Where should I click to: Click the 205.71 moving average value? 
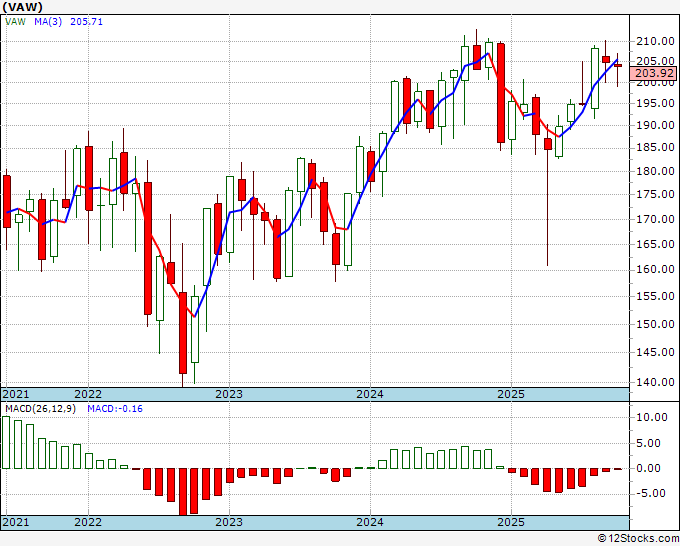tap(86, 21)
